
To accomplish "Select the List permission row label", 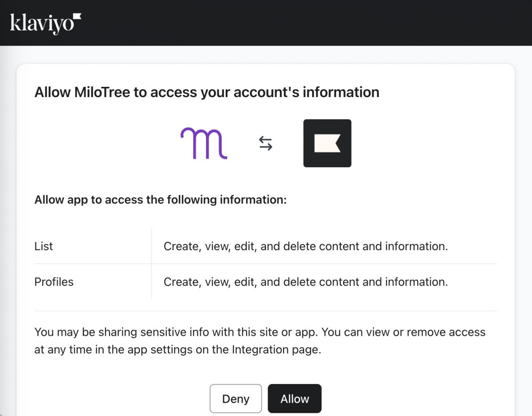I will (x=44, y=246).
